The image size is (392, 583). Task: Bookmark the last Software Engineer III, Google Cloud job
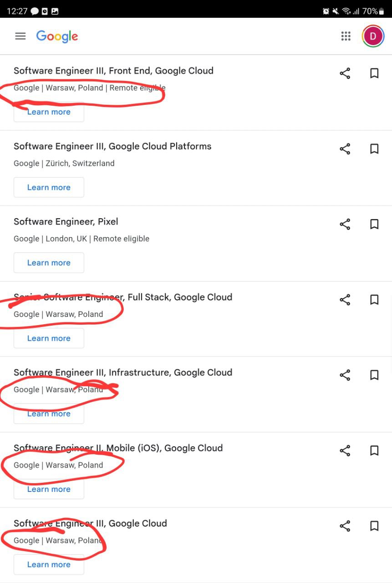[374, 526]
